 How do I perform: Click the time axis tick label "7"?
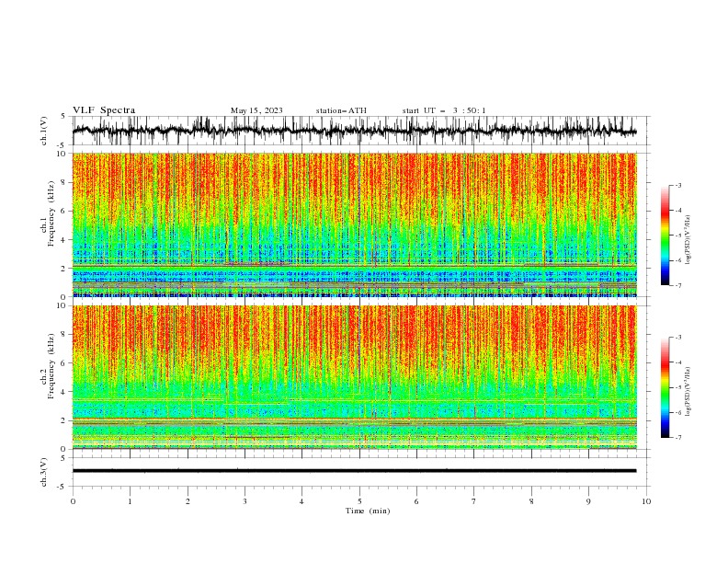tap(474, 501)
